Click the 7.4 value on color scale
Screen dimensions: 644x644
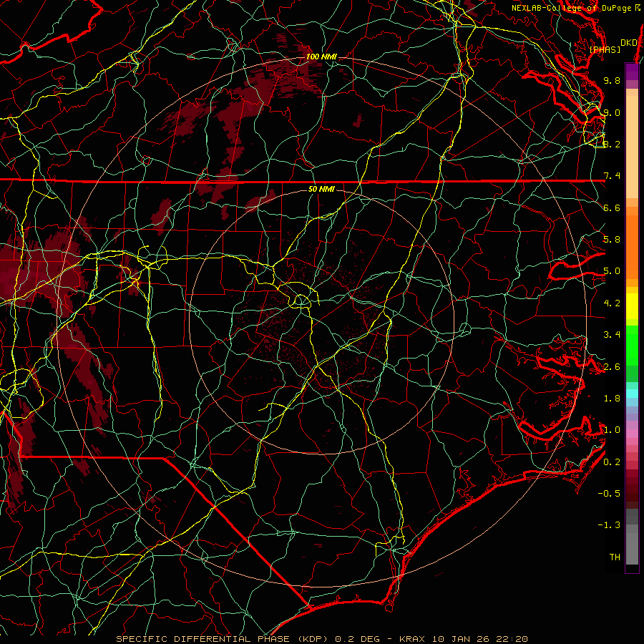[612, 176]
